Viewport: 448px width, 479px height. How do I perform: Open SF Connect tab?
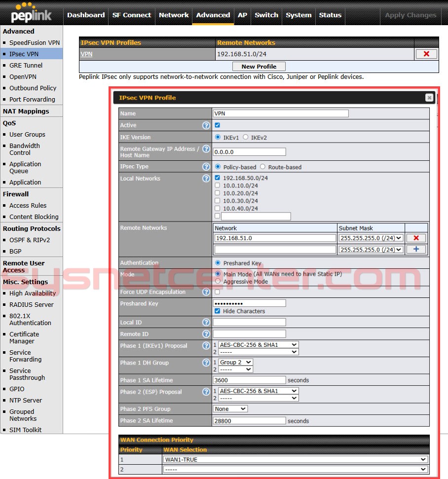[132, 15]
